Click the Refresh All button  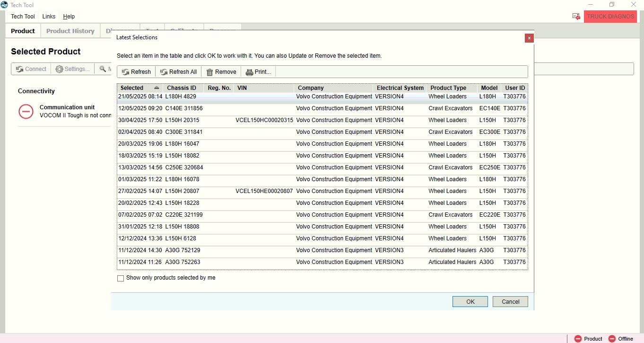coord(178,72)
